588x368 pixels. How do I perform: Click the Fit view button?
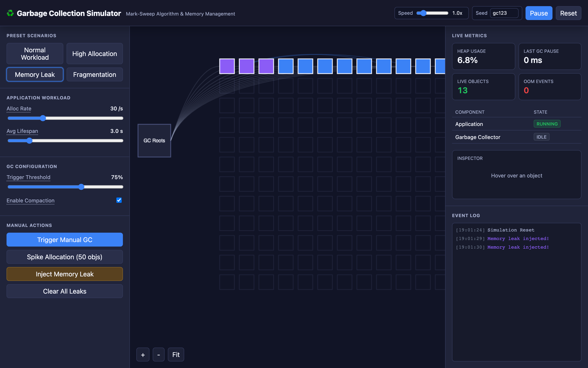(176, 355)
